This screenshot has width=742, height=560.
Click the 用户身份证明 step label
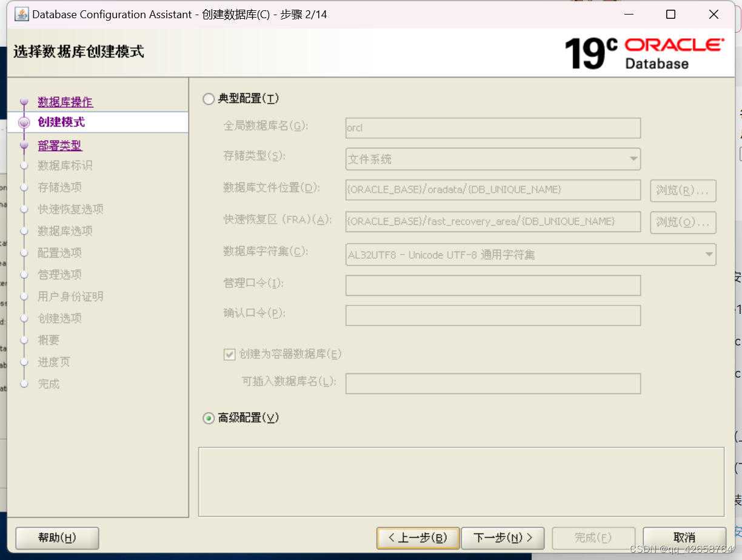click(x=70, y=296)
